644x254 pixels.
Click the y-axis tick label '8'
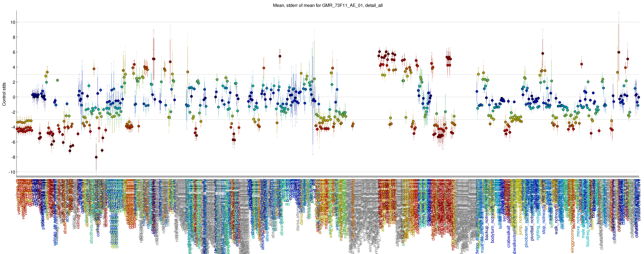click(14, 37)
